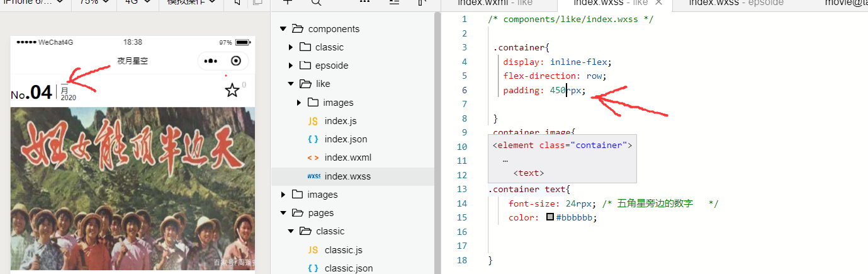The image size is (868, 274).
Task: Click the JS icon beside index.js
Action: [312, 121]
